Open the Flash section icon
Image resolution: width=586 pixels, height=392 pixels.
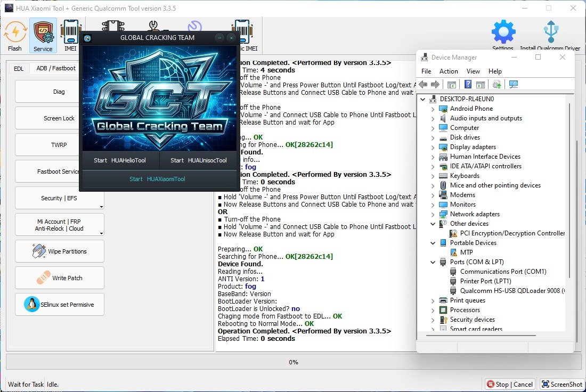15,33
